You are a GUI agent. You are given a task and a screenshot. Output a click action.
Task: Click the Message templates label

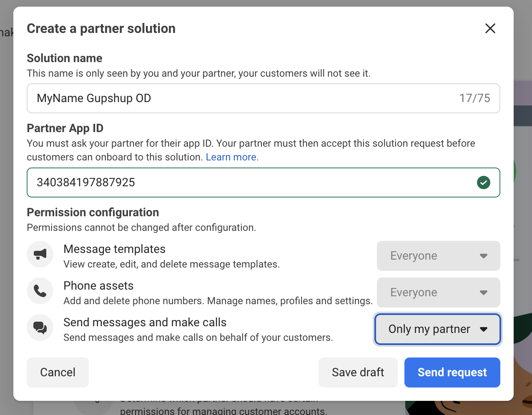[115, 249]
